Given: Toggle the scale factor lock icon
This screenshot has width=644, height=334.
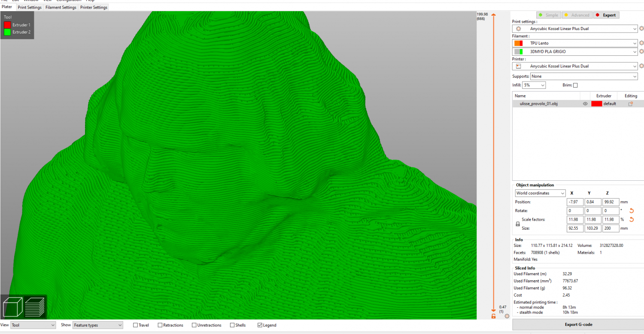Looking at the screenshot, I should point(518,224).
